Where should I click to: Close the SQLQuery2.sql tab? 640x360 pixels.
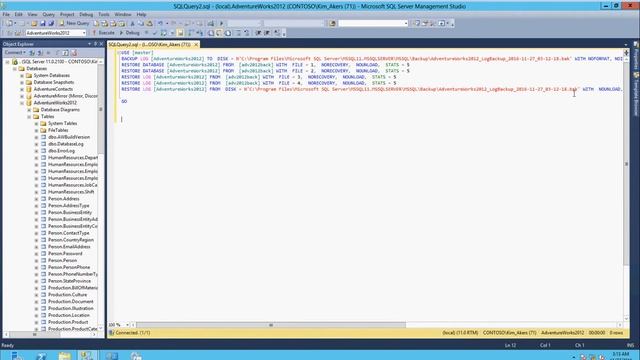196,44
